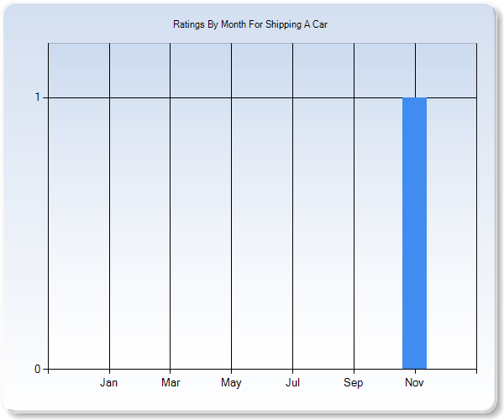The width and height of the screenshot is (504, 420).
Task: Click empty plot area between Mar and May
Action: [201, 235]
